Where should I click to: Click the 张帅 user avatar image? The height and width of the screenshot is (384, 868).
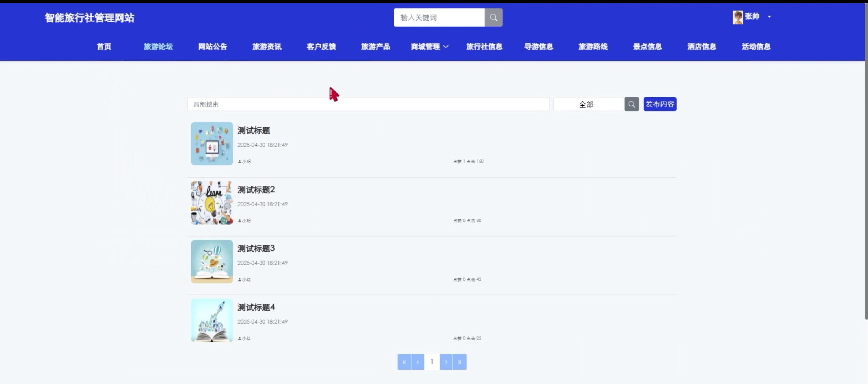(737, 17)
